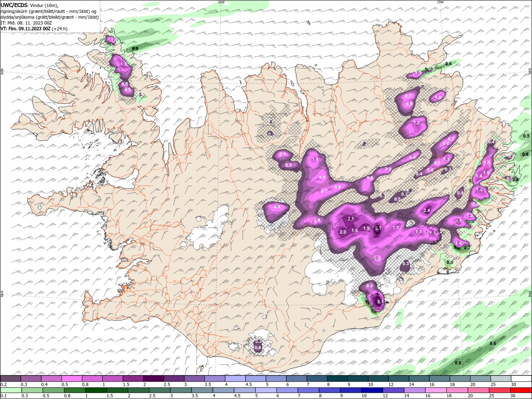Select the light pink swatch labeled 16 in lower row
Screen dimensions: 532x399
tap(436, 390)
